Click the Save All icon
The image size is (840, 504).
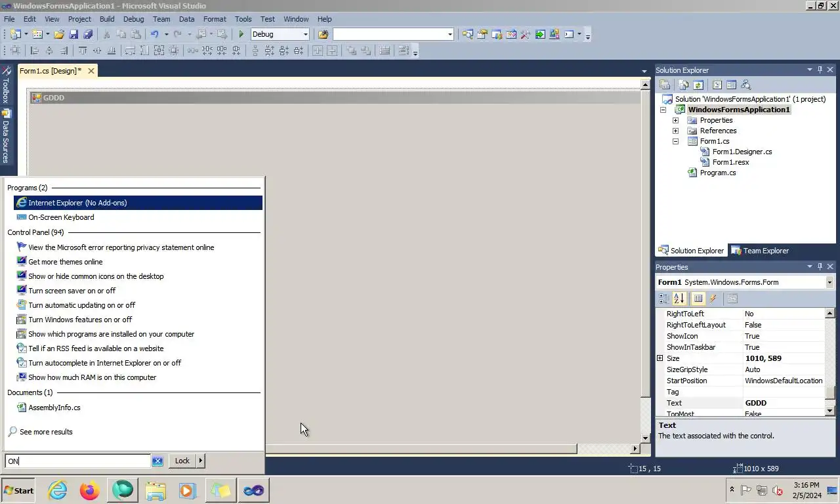point(88,34)
